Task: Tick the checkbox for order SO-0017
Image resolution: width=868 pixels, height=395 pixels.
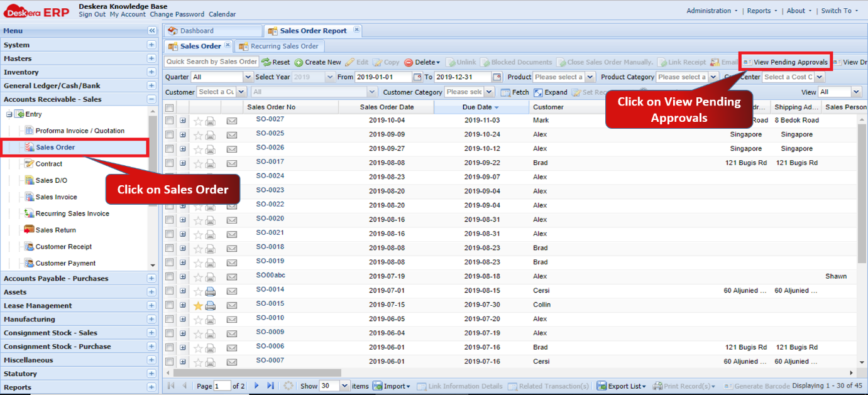Action: [x=170, y=163]
